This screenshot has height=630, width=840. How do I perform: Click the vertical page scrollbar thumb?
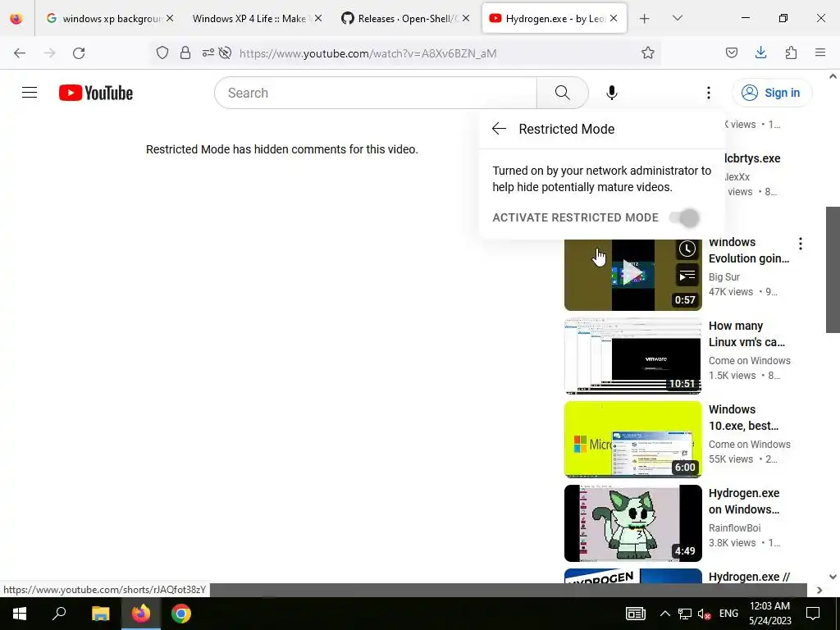(x=833, y=269)
